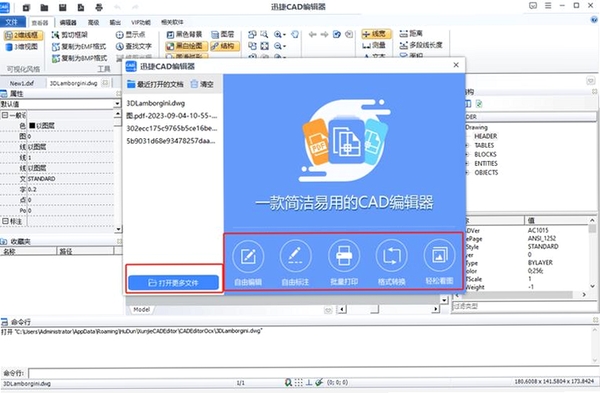Click the 测量 measure tool
This screenshot has height=393, width=600.
coord(374,45)
